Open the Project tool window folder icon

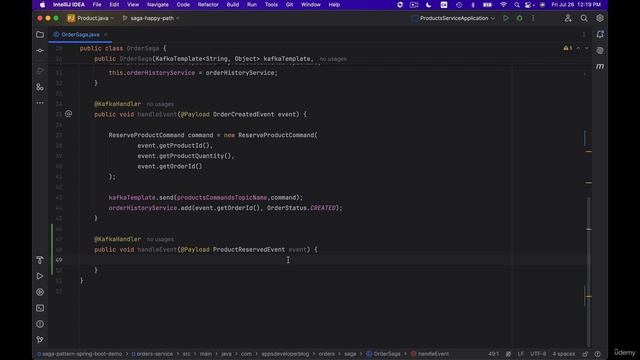pyautogui.click(x=40, y=35)
